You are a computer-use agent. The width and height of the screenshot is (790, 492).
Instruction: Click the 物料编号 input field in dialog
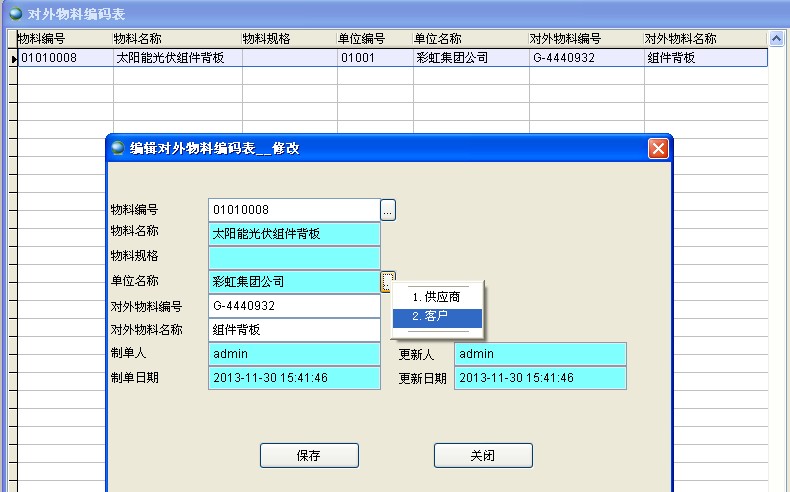coord(293,210)
